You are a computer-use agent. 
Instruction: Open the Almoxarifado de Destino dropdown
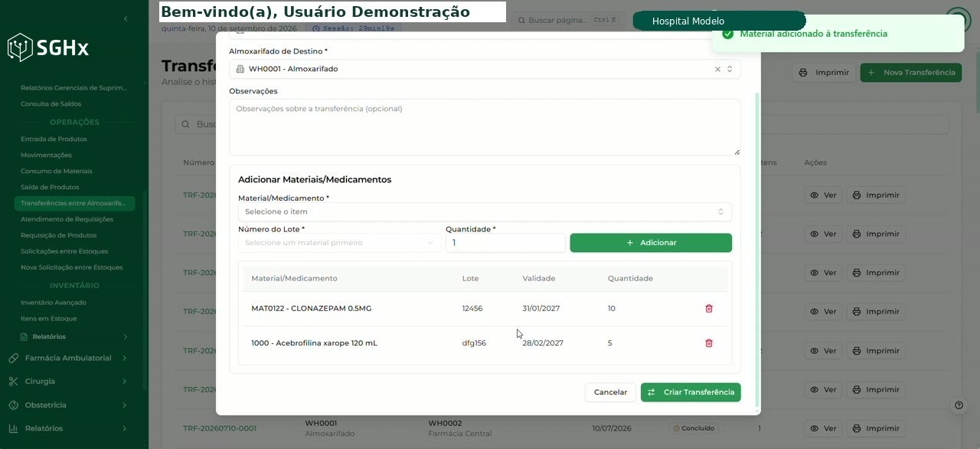click(485, 69)
